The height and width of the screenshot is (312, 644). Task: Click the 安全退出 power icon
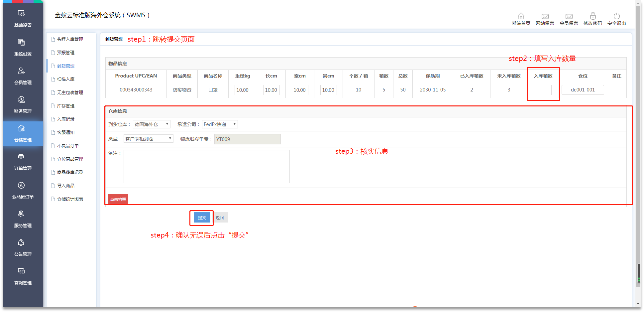pyautogui.click(x=616, y=16)
